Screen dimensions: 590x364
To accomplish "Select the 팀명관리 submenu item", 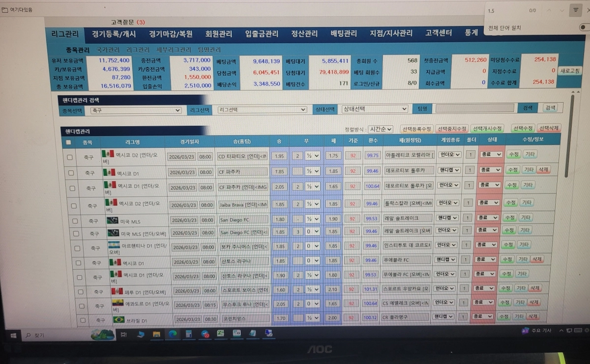I will click(x=209, y=50).
